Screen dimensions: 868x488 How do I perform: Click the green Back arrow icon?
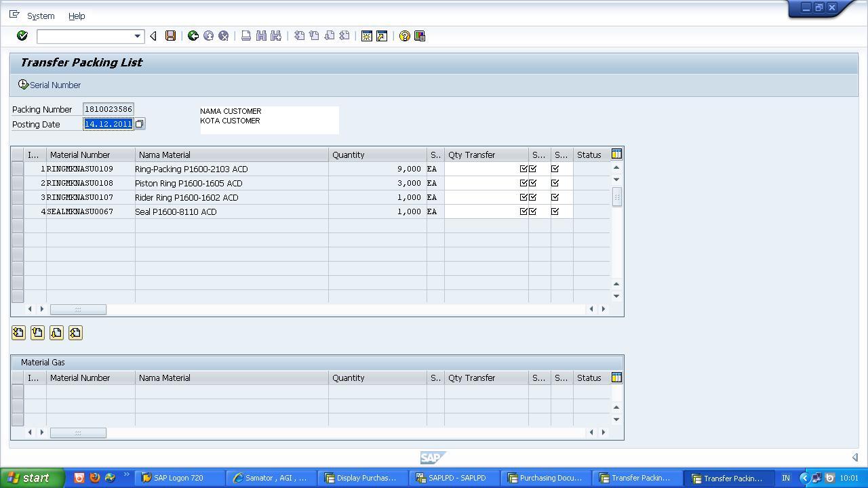tap(193, 36)
